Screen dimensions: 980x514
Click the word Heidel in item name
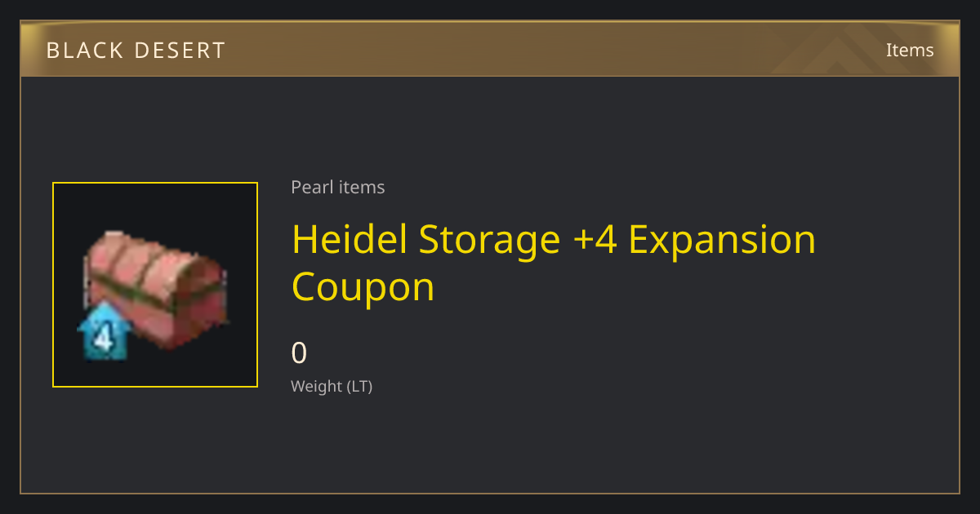349,239
